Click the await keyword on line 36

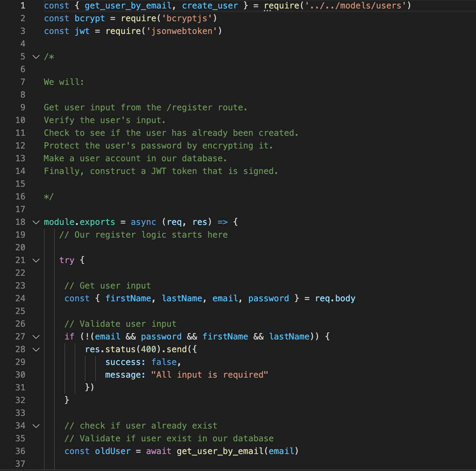(x=158, y=451)
